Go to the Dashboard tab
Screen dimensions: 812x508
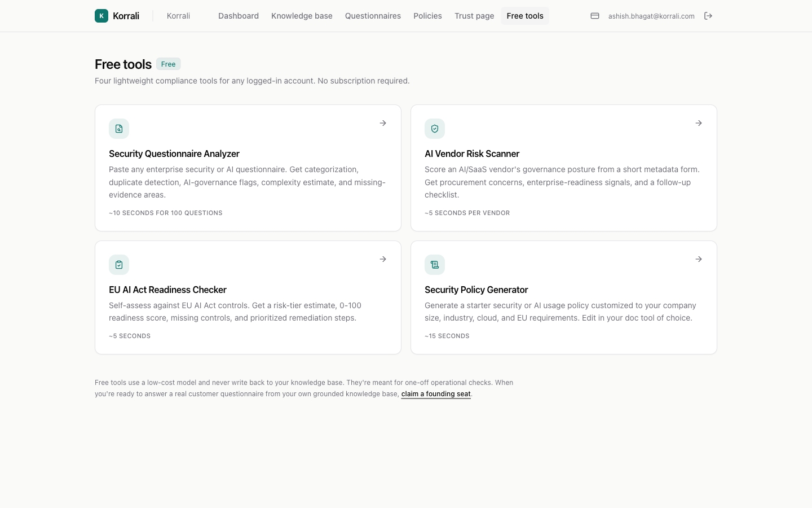pos(239,16)
